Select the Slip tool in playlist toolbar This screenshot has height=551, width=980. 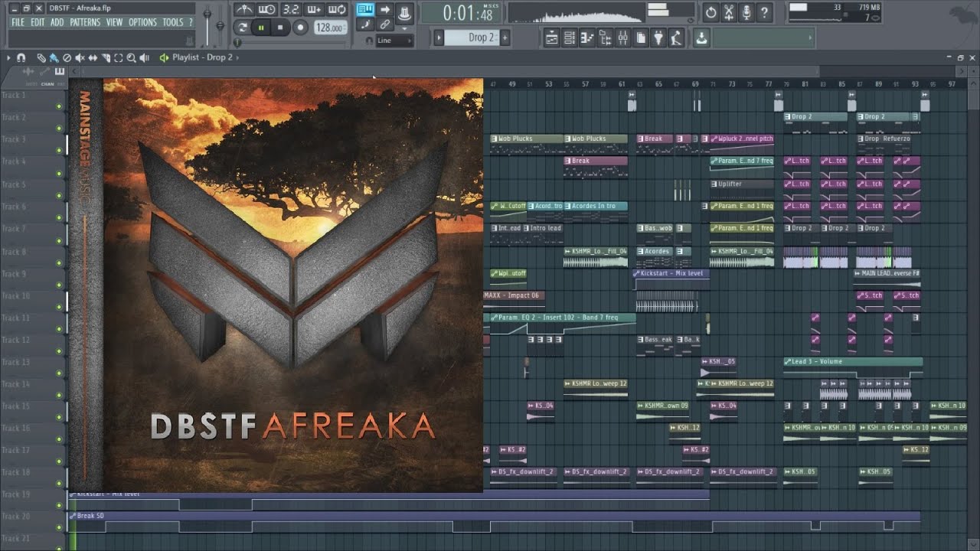[93, 58]
